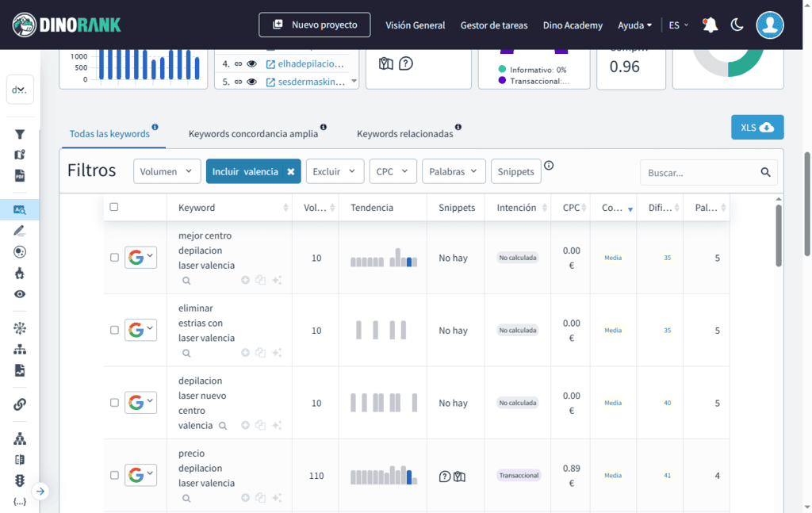The image size is (812, 513).
Task: Click the notifications bell icon
Action: coord(710,25)
